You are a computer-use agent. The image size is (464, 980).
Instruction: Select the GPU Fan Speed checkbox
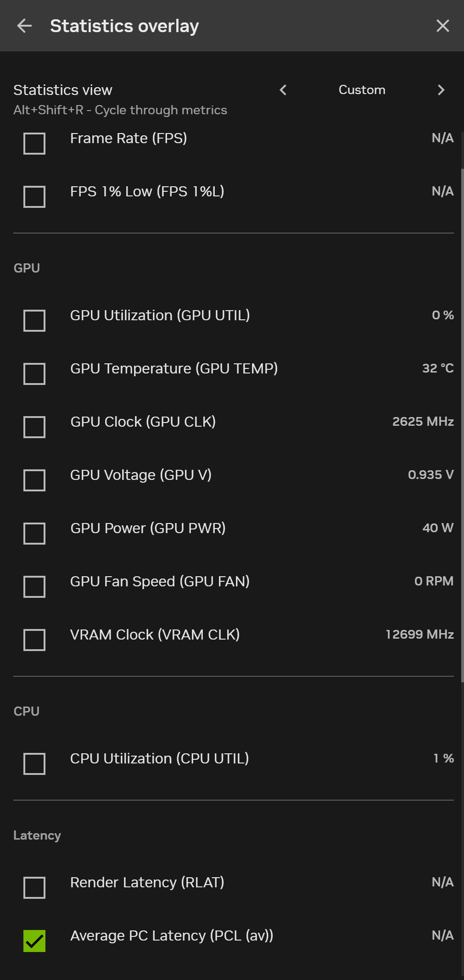34,587
